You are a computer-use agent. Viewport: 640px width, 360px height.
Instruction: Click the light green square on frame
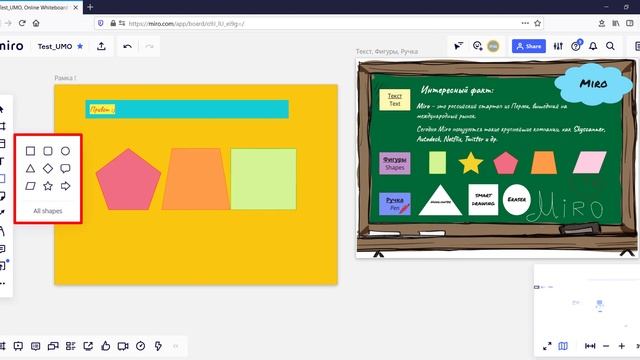tap(264, 179)
